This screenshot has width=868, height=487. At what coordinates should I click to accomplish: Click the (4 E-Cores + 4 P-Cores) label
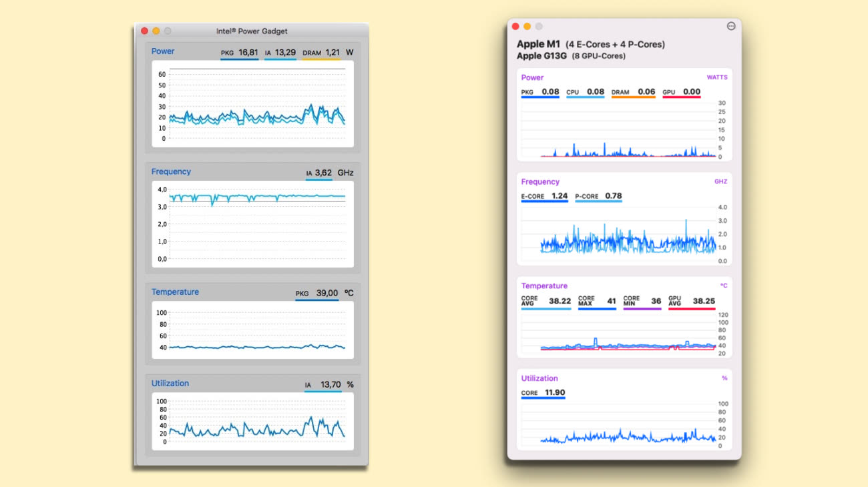[615, 45]
